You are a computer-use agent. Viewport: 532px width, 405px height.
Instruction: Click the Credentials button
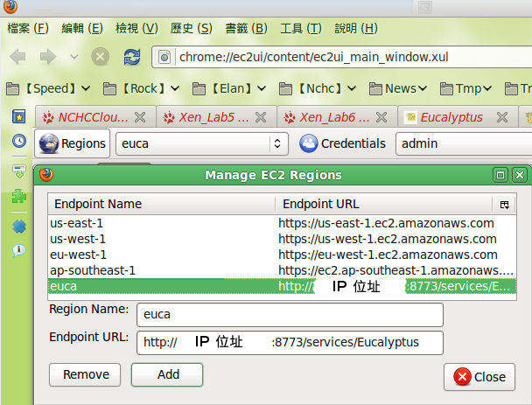pyautogui.click(x=342, y=143)
